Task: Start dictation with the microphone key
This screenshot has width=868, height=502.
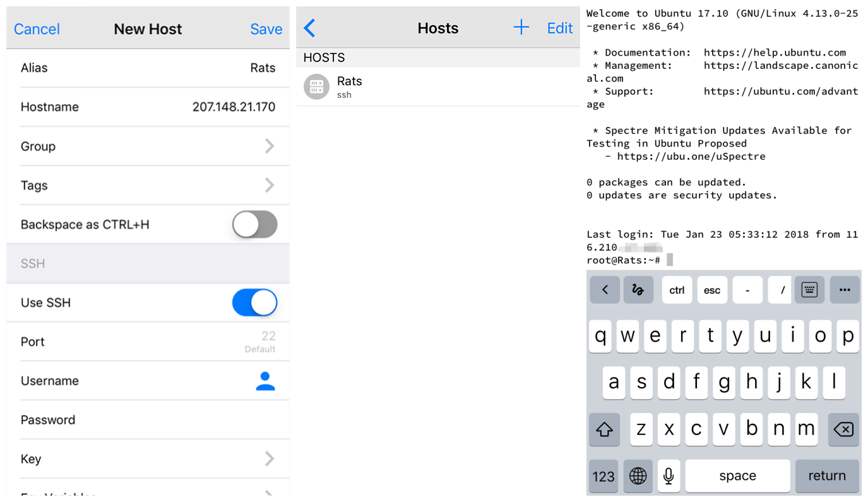Action: 669,476
